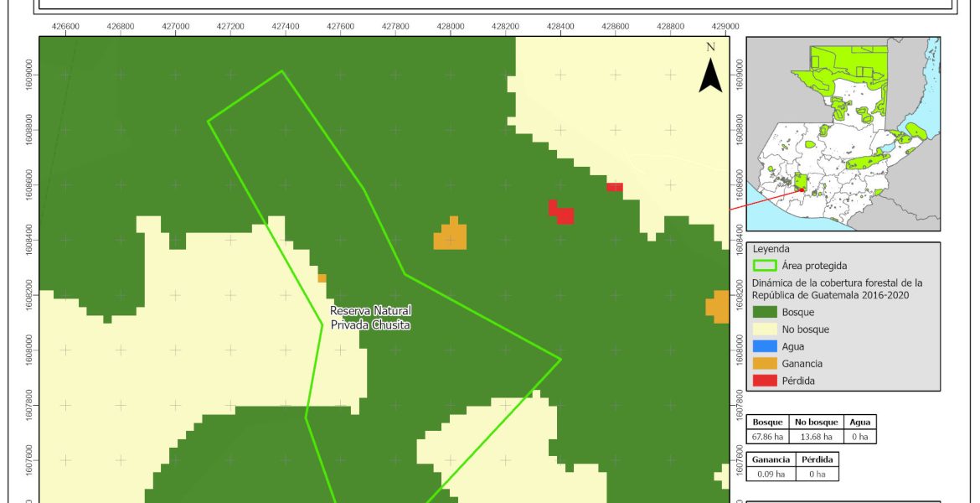Click the 428000 coordinate label on top axis
This screenshot has width=980, height=503.
[x=451, y=27]
